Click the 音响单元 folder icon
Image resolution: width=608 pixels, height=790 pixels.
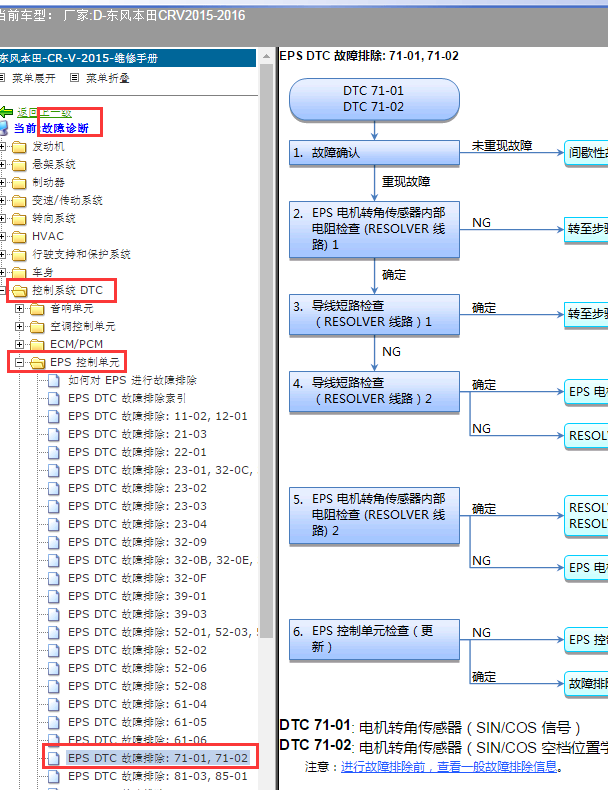37,309
